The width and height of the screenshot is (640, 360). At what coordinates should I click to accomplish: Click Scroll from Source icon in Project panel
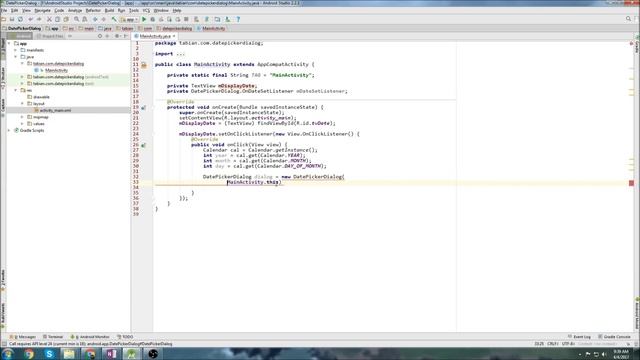tap(100, 36)
